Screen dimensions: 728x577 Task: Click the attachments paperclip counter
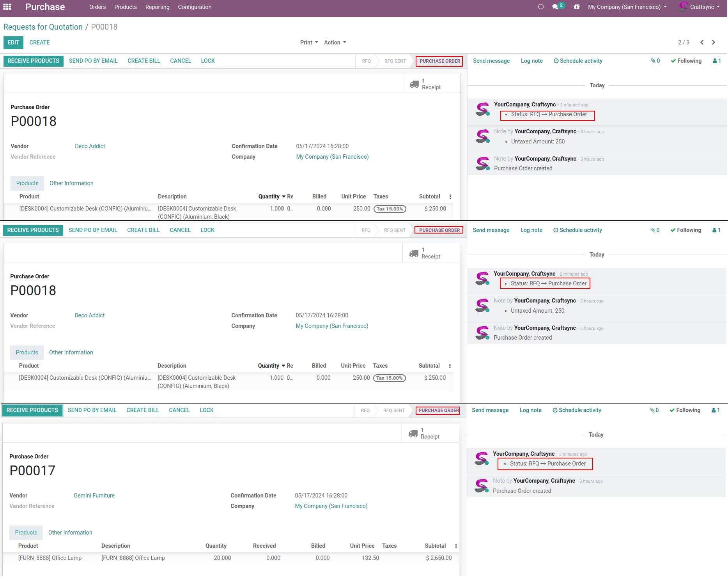655,61
